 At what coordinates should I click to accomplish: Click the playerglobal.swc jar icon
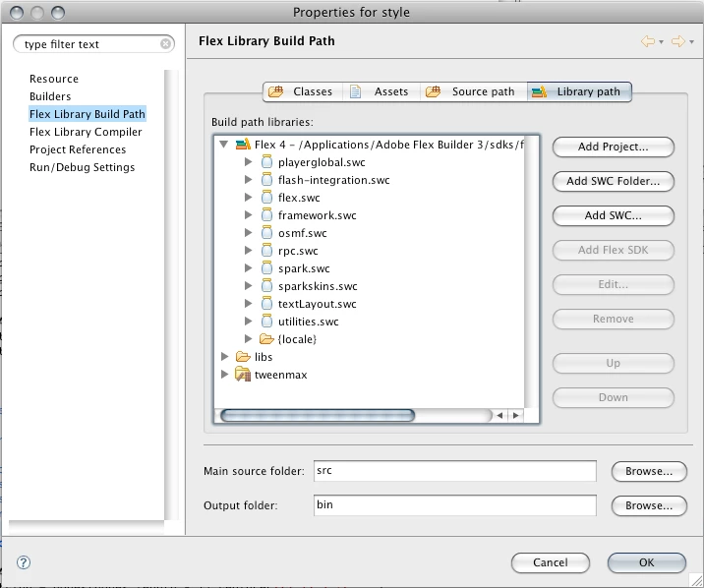266,162
